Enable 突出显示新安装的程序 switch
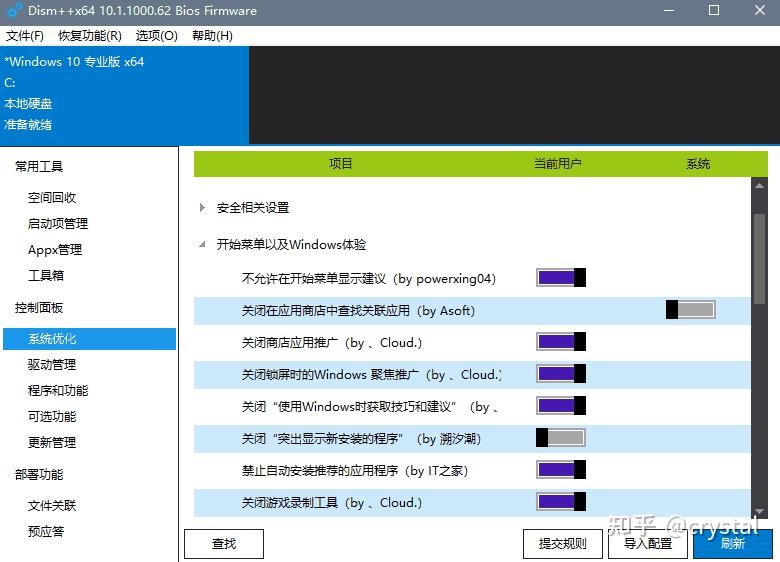 coord(561,438)
